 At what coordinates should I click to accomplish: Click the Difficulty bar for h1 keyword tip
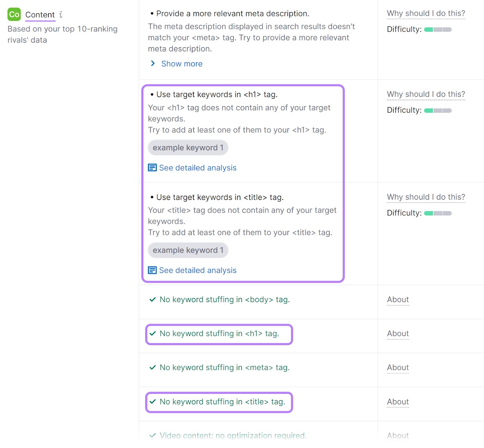[x=437, y=110]
